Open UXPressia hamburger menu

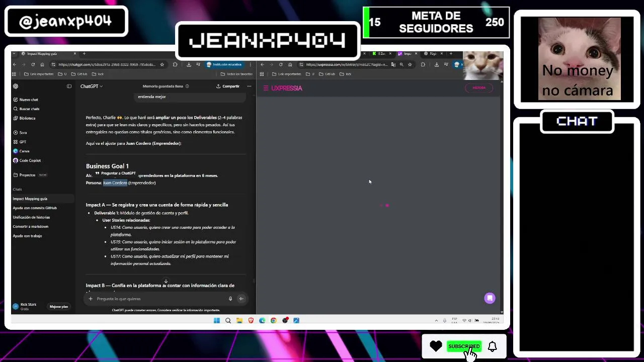tap(266, 88)
